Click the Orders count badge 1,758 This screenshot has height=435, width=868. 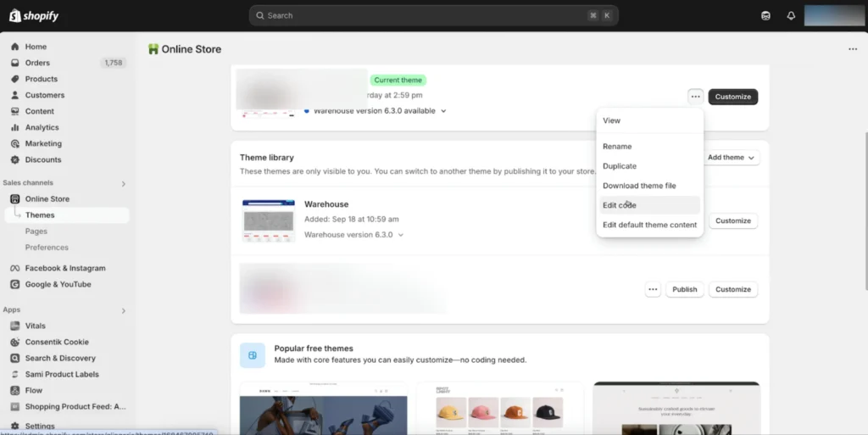click(x=114, y=63)
